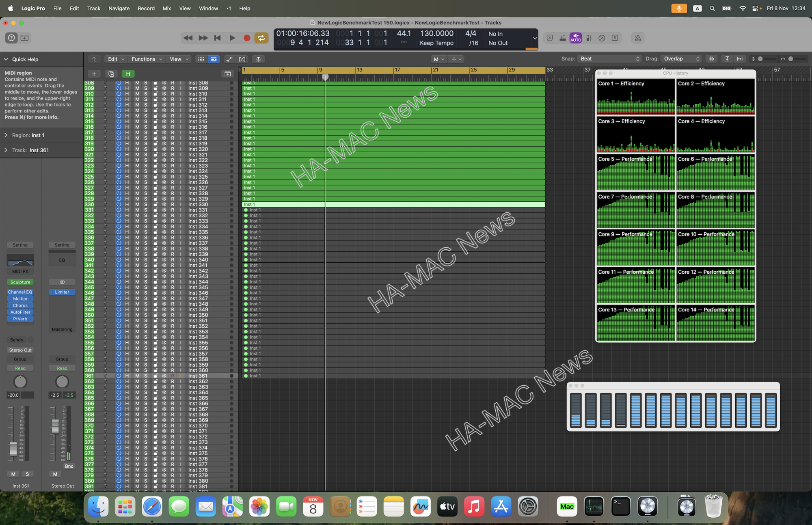Open the left-click tool M menu
The height and width of the screenshot is (525, 812).
coord(439,59)
